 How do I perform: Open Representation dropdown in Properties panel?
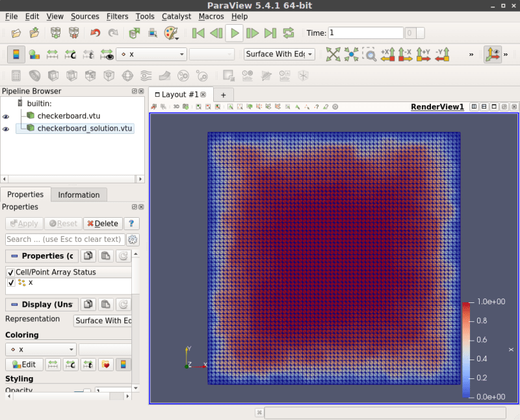[103, 321]
